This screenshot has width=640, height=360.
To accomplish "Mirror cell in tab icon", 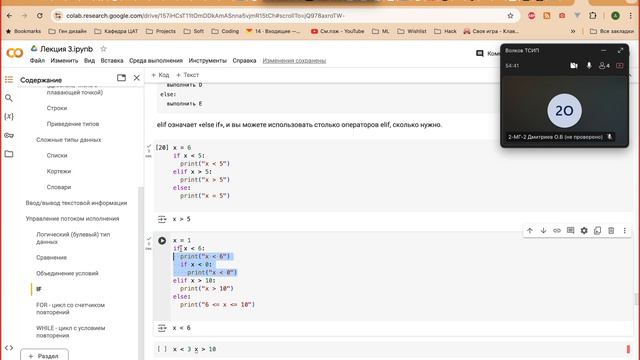I will pos(598,231).
